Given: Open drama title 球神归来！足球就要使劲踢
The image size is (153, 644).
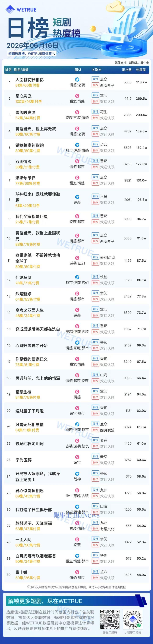Looking at the screenshot, I should pos(38,197).
